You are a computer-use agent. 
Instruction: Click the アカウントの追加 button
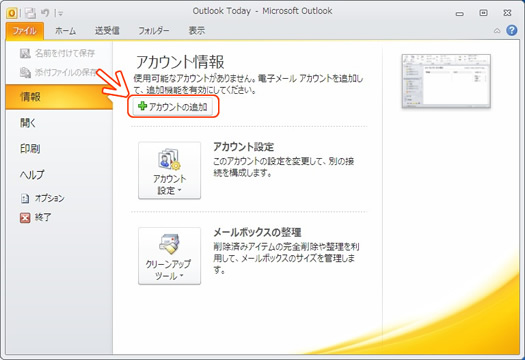click(x=173, y=107)
